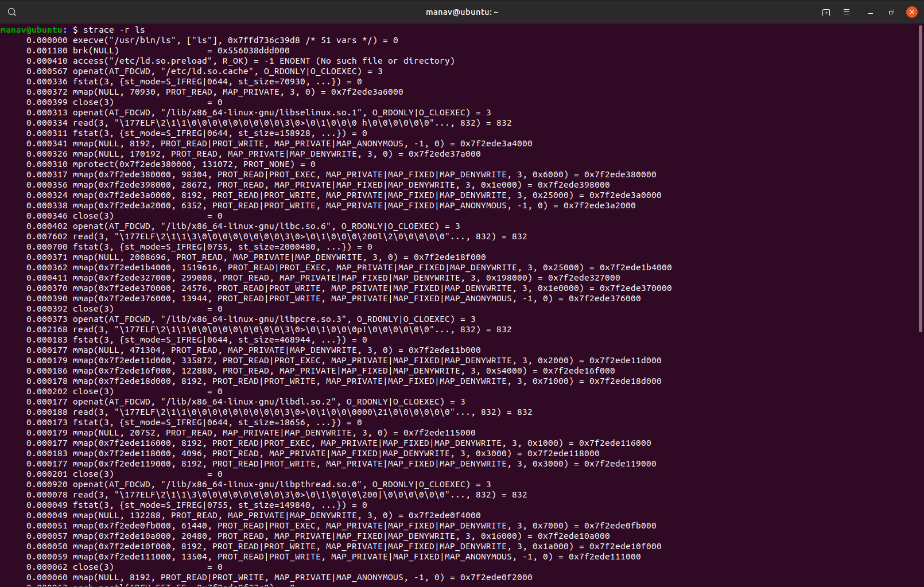Screen dimensions: 924x587
Task: Click the mmap(NULL, 70930 line
Action: click(x=215, y=92)
